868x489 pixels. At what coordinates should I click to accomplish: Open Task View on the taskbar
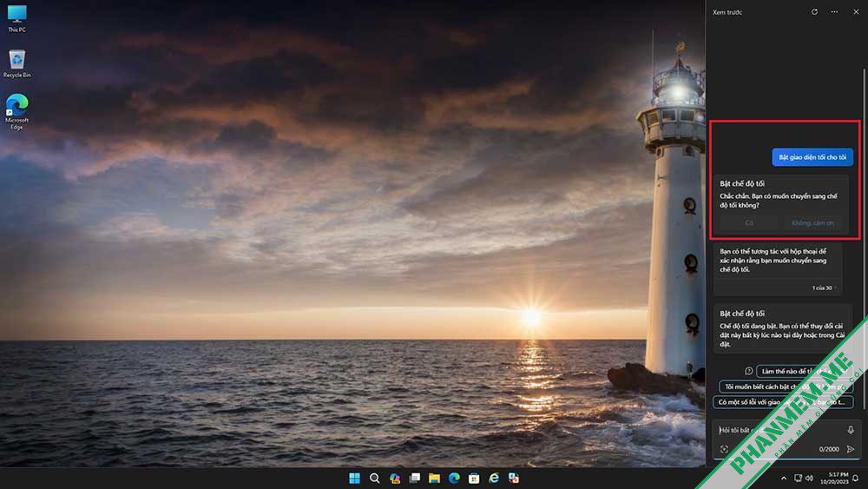[x=415, y=478]
